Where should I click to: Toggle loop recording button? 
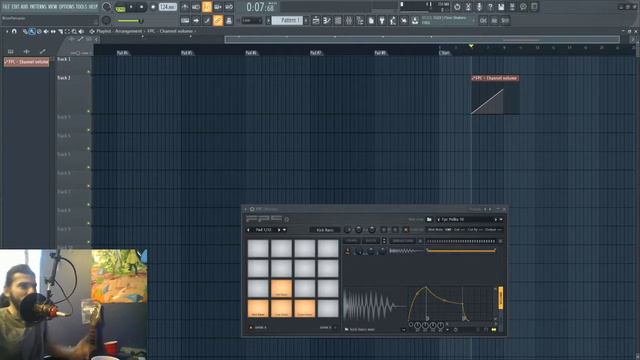pyautogui.click(x=229, y=7)
